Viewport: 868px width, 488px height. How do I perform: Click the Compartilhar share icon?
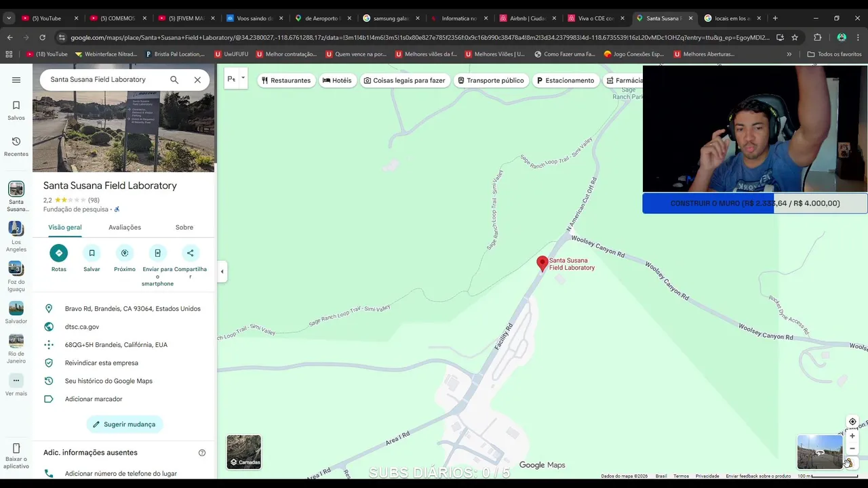tap(191, 253)
